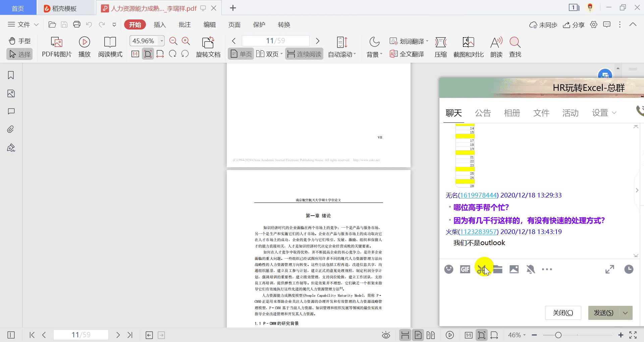The width and height of the screenshot is (644, 342).
Task: Activate the Select tool
Action: [x=19, y=54]
